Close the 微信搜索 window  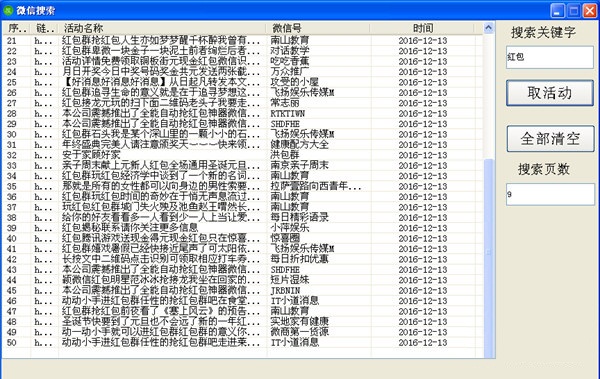point(590,11)
